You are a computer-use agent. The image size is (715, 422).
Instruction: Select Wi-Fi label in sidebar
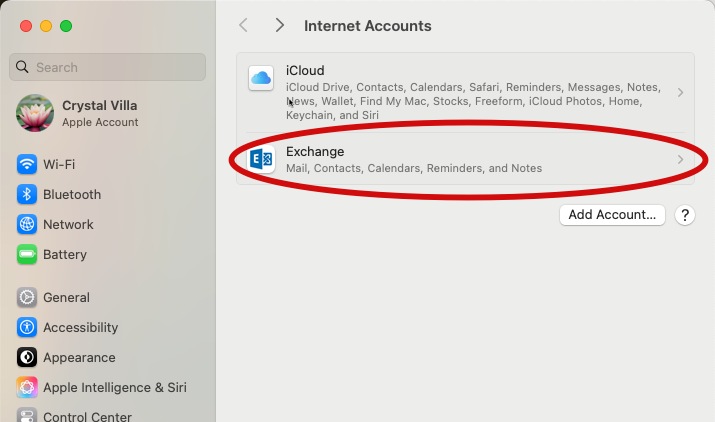[59, 164]
